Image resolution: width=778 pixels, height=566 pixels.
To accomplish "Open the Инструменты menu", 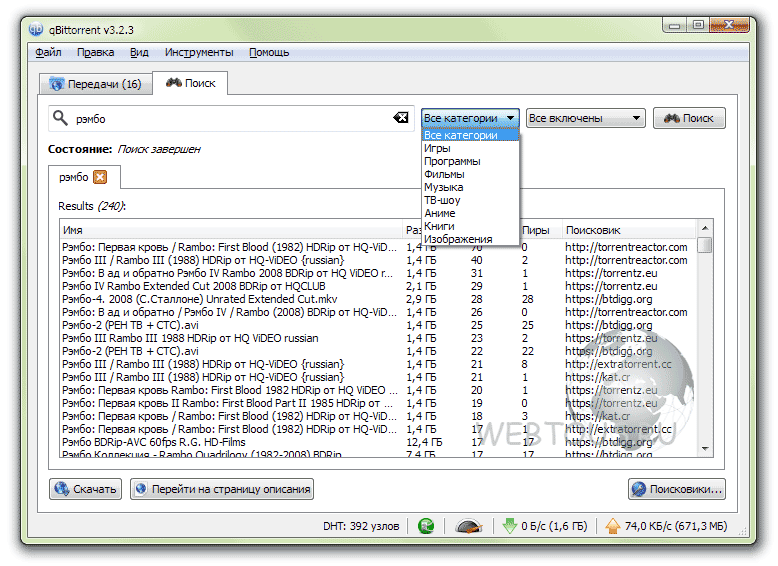I will tap(199, 52).
